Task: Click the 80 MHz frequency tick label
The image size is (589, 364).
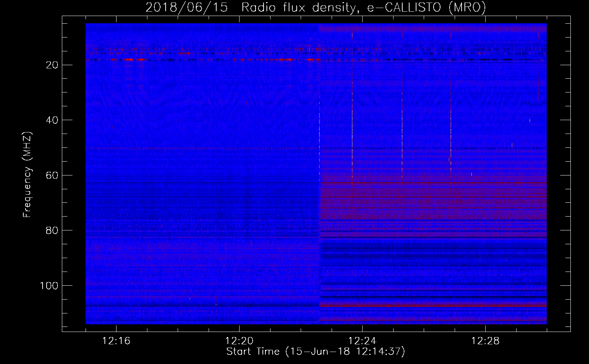Action: pos(52,230)
